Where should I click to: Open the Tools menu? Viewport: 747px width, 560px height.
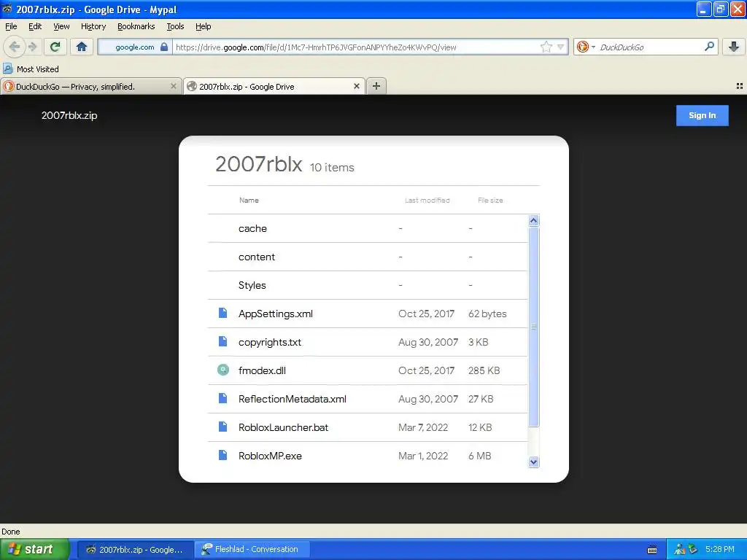pos(175,26)
